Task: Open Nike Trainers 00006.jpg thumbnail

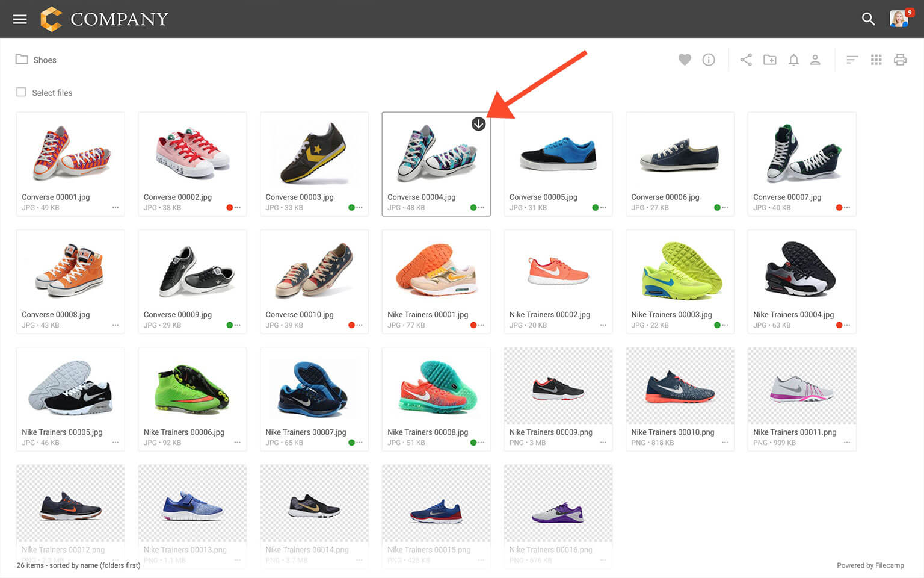Action: coord(192,387)
